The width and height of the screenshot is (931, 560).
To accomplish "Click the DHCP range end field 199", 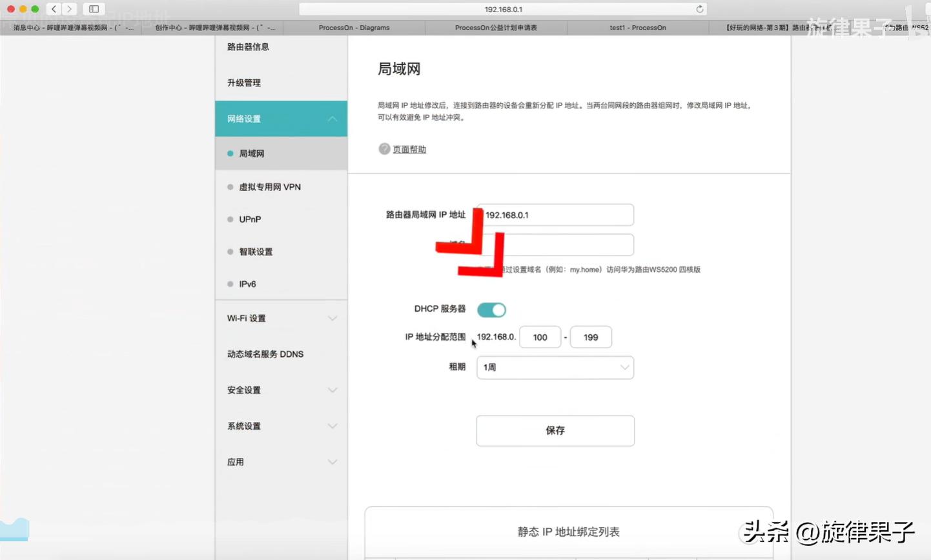I will (x=591, y=337).
